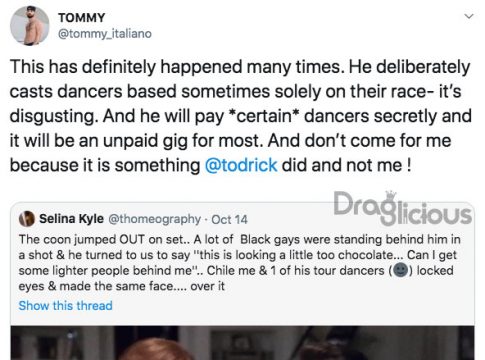The height and width of the screenshot is (360, 485).
Task: Open the quoted tweet body text
Action: point(239,263)
